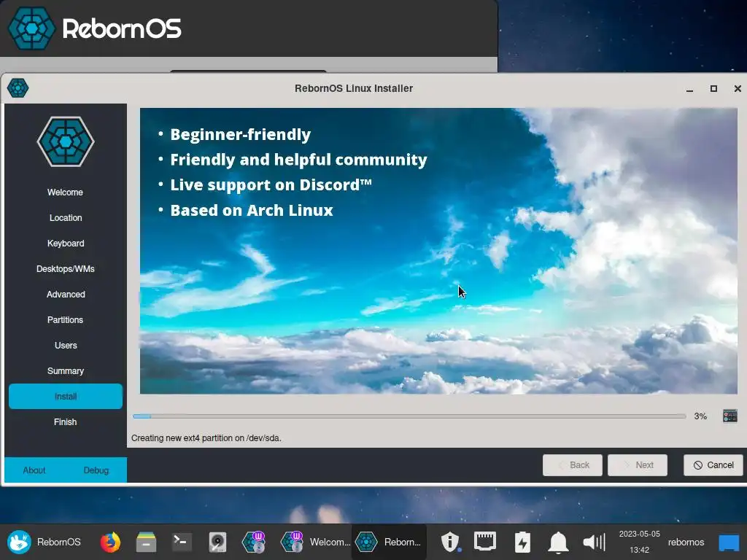
Task: Select the Partitions step in sidebar
Action: (x=65, y=320)
